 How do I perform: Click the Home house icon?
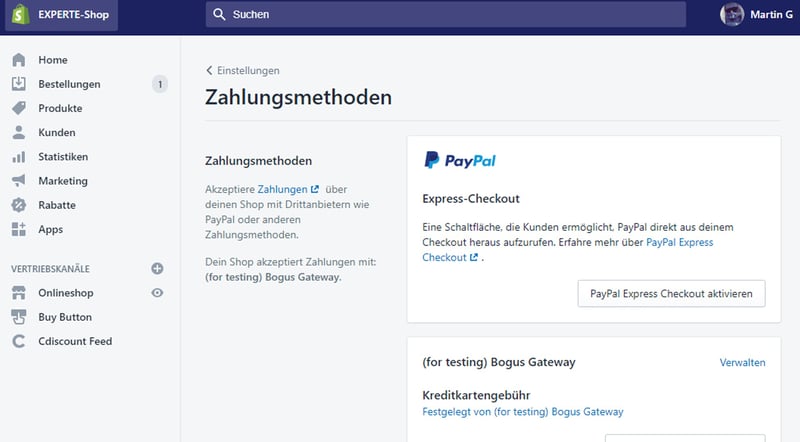(19, 60)
